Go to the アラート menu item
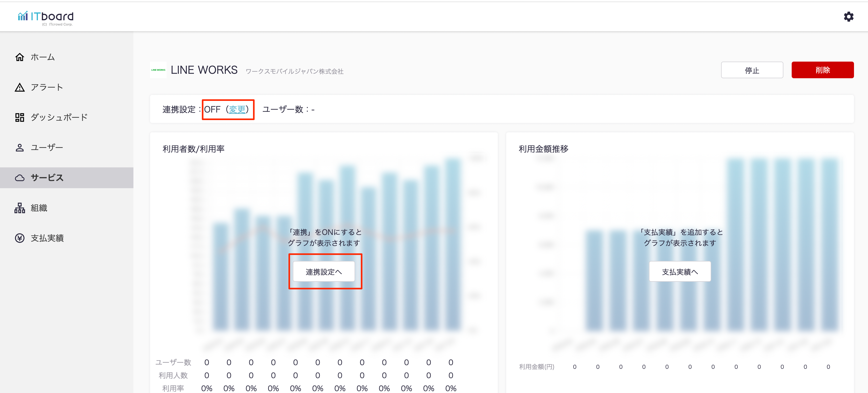This screenshot has width=868, height=393. click(x=47, y=87)
